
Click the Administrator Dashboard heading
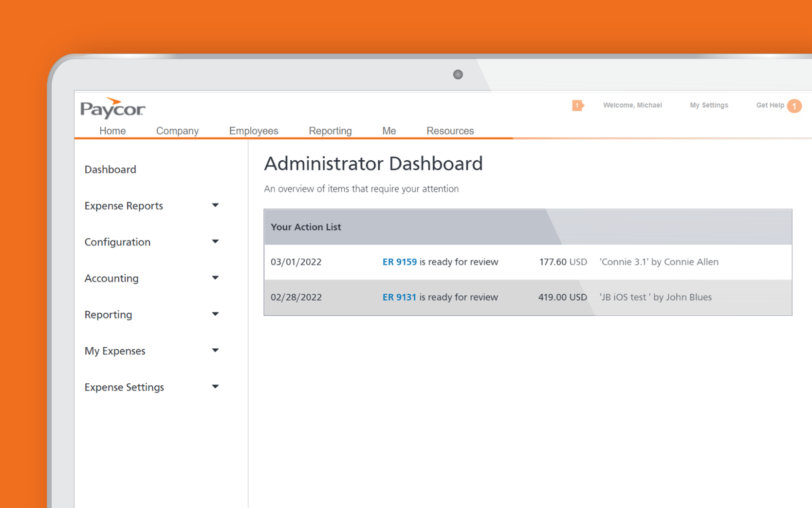(x=373, y=164)
